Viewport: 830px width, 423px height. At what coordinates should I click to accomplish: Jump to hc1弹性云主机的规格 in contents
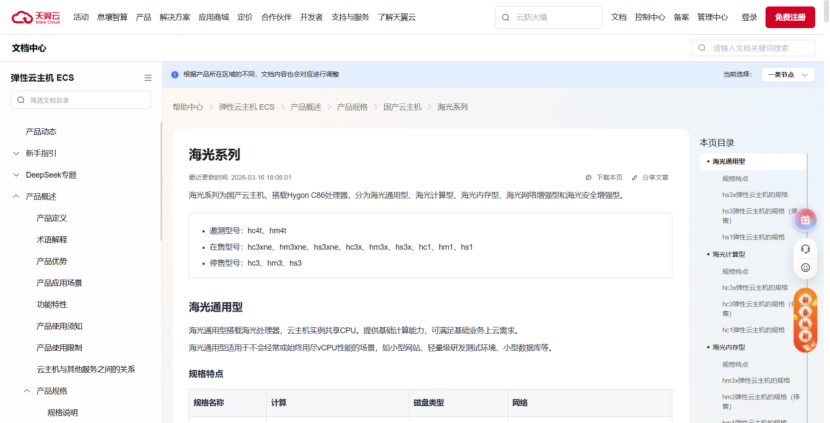tap(753, 330)
